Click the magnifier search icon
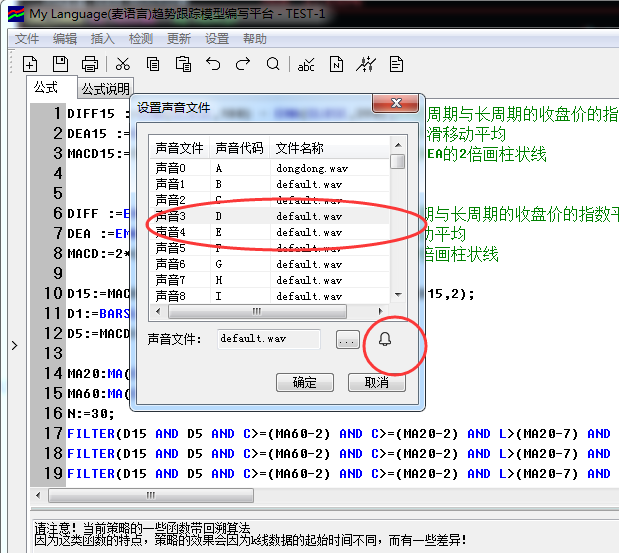The width and height of the screenshot is (619, 553). click(x=273, y=64)
